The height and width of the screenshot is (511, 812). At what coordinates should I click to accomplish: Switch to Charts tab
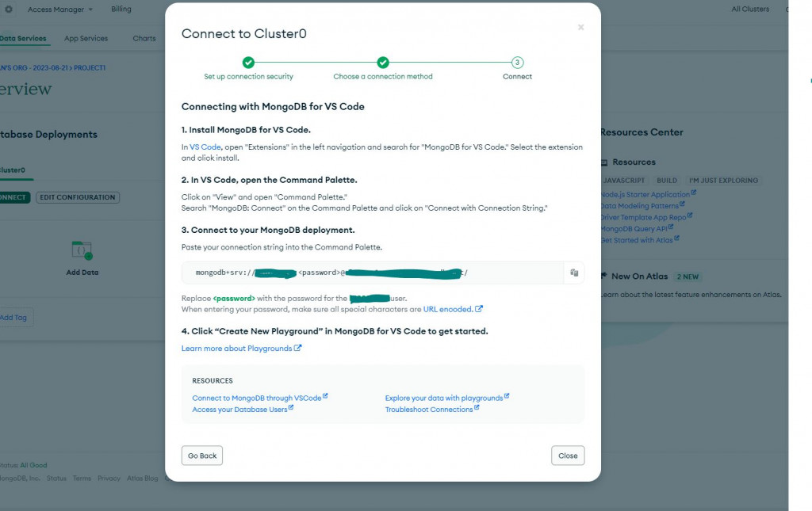(144, 38)
